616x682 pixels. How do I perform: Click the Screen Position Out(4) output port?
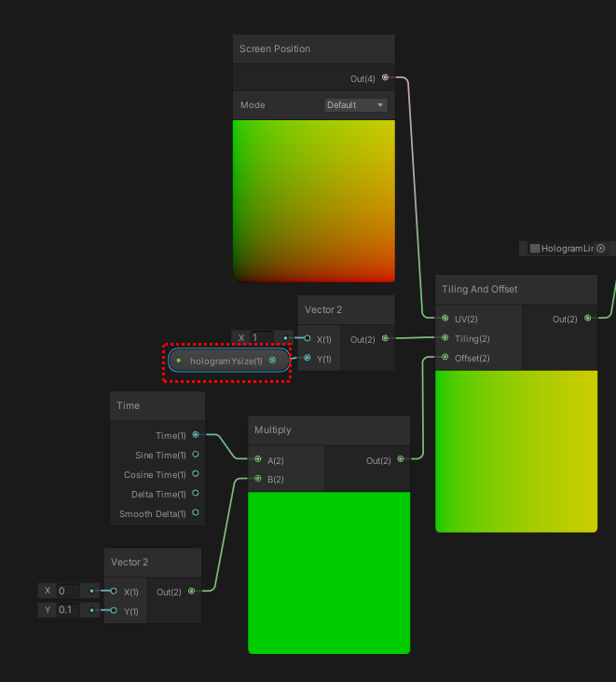click(385, 77)
